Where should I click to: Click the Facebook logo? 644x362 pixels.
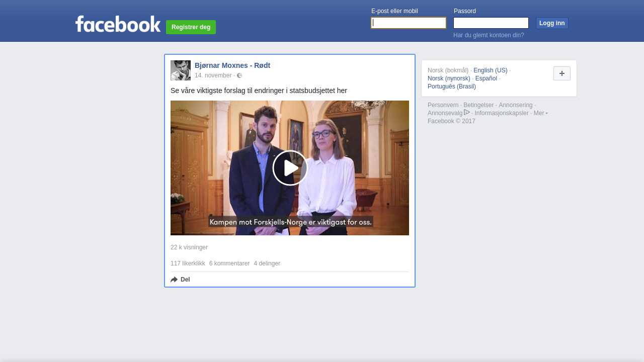coord(118,24)
